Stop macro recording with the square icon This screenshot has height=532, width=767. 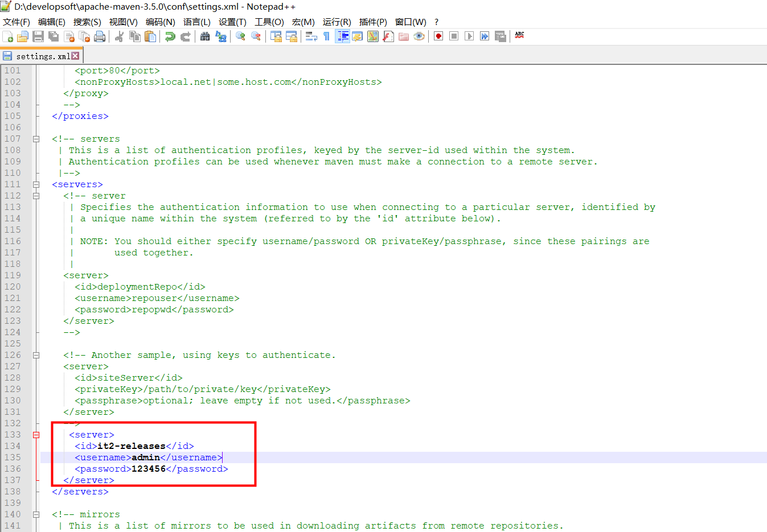(454, 36)
